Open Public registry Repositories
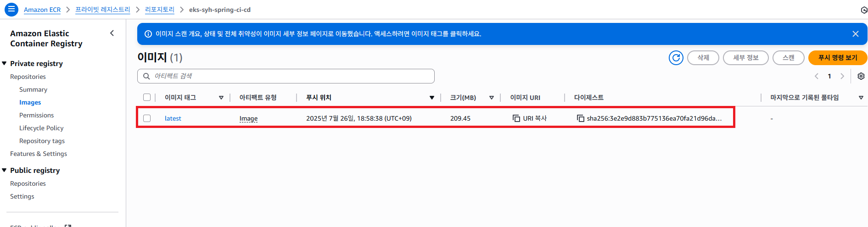868x227 pixels. click(28, 183)
